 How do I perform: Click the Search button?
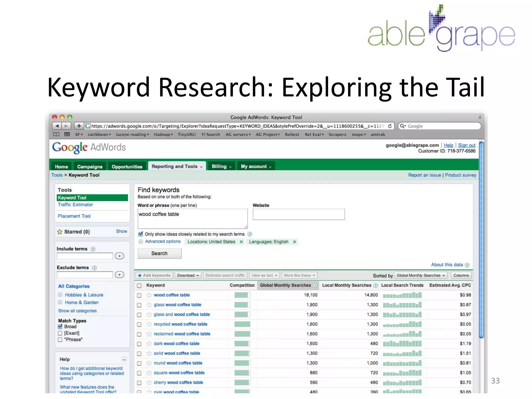pos(159,254)
